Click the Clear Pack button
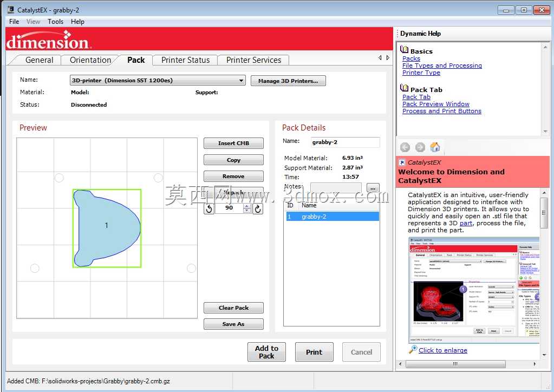 (x=233, y=308)
